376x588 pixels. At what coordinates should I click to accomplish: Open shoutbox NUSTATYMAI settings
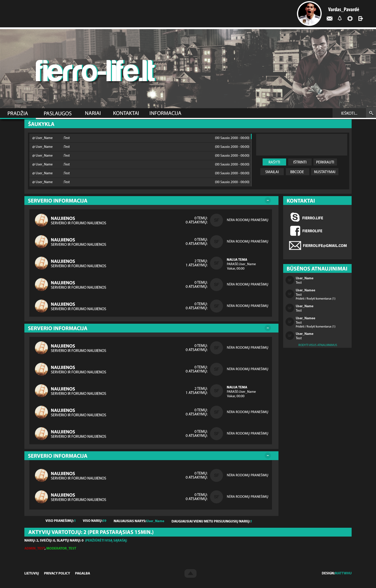(325, 172)
